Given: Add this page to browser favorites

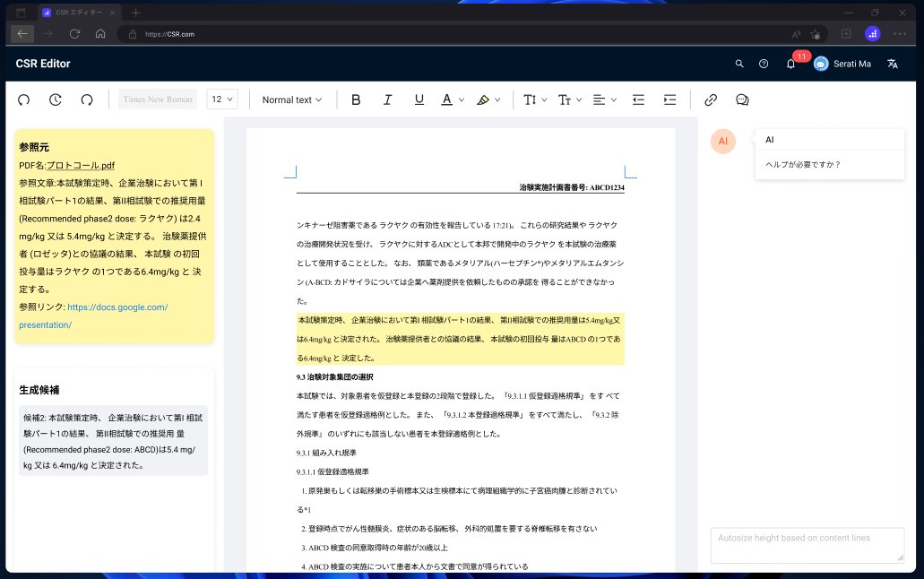Looking at the screenshot, I should click(x=816, y=34).
